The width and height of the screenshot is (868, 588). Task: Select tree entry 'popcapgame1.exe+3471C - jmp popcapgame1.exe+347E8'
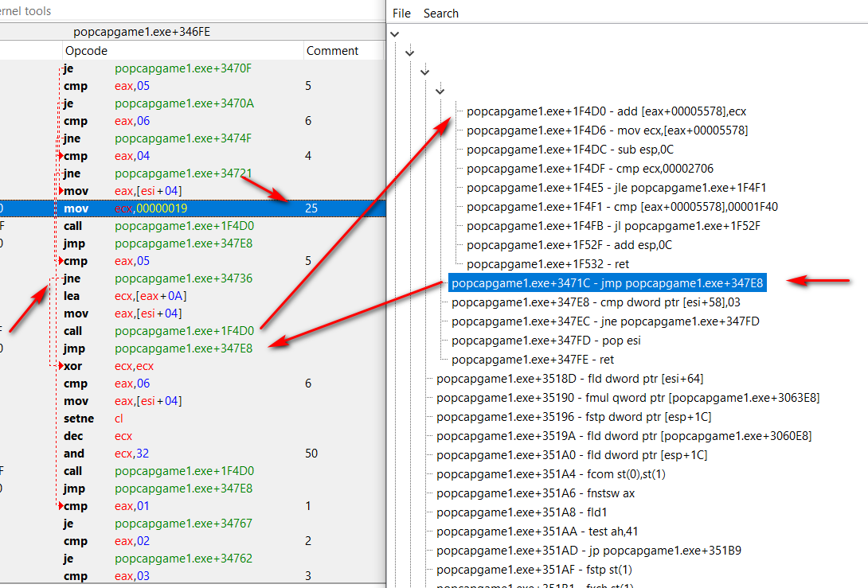click(x=608, y=283)
